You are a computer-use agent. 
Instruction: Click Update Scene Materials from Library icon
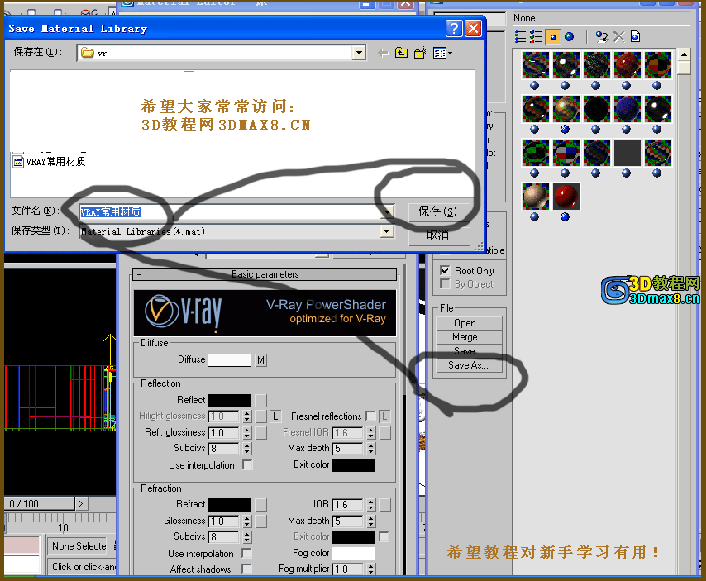[x=602, y=37]
